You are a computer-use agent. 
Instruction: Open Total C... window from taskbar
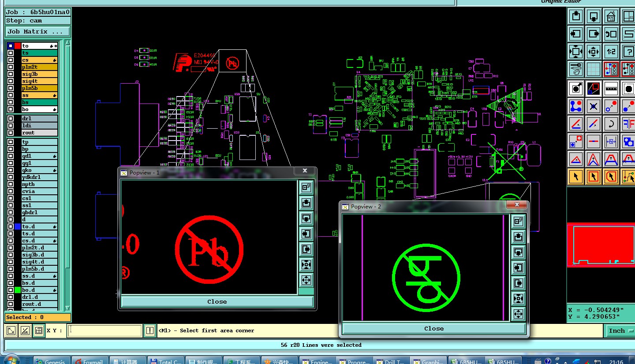pos(166,360)
